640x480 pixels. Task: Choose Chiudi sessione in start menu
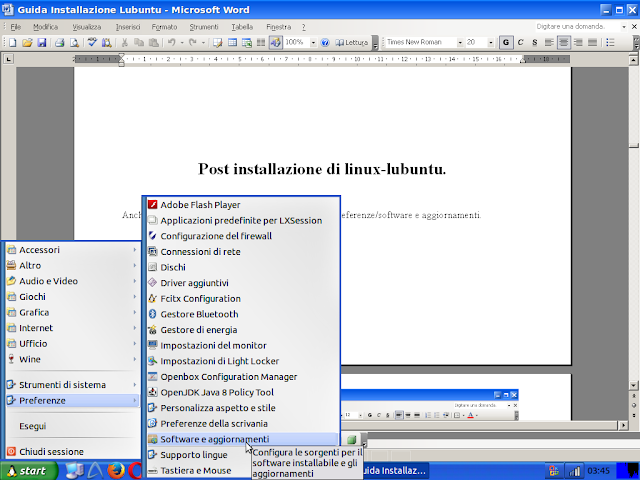(73, 452)
